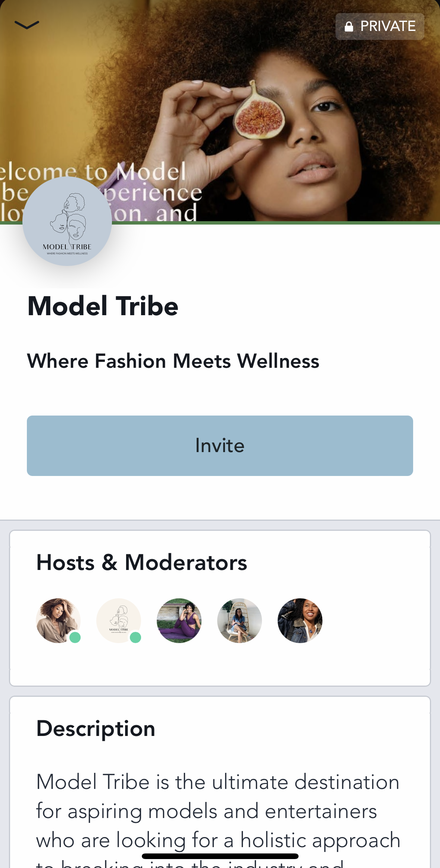The image size is (440, 868).
Task: Tap green online dot on first host
Action: click(75, 637)
